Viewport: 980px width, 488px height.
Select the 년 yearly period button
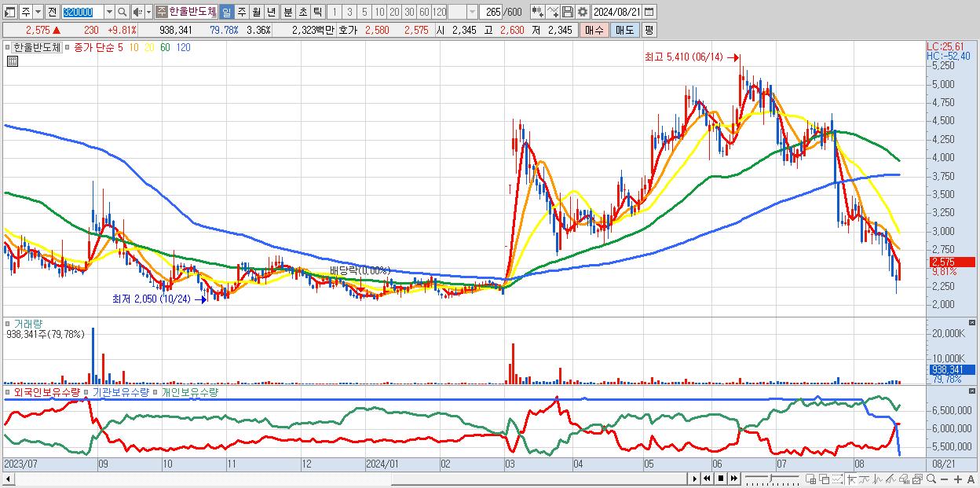pyautogui.click(x=271, y=12)
